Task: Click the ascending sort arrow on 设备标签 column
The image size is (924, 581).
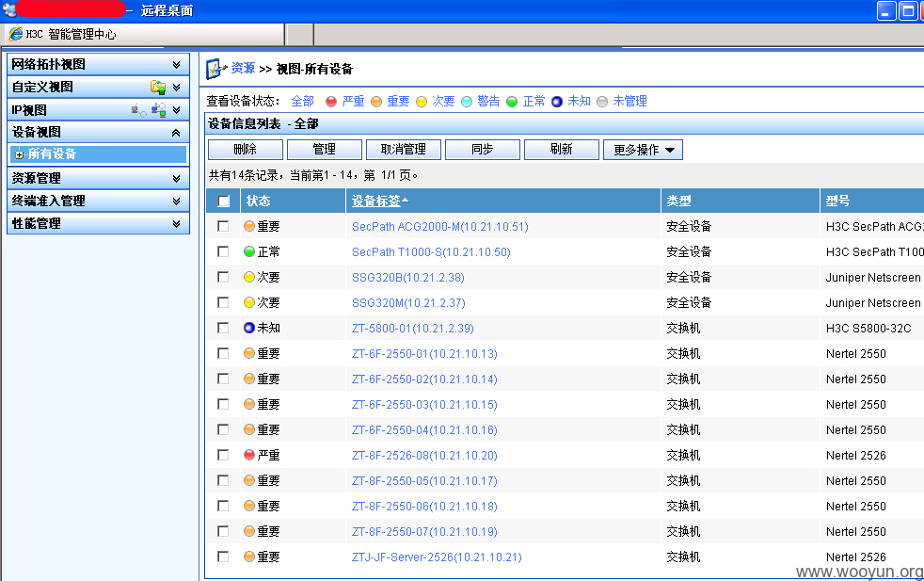Action: (x=405, y=202)
